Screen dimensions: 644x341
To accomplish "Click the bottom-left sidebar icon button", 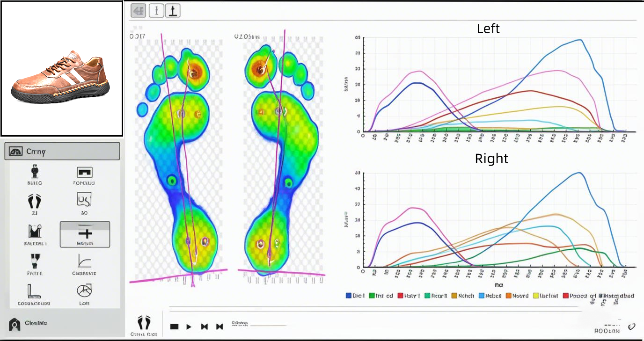I will (x=15, y=324).
